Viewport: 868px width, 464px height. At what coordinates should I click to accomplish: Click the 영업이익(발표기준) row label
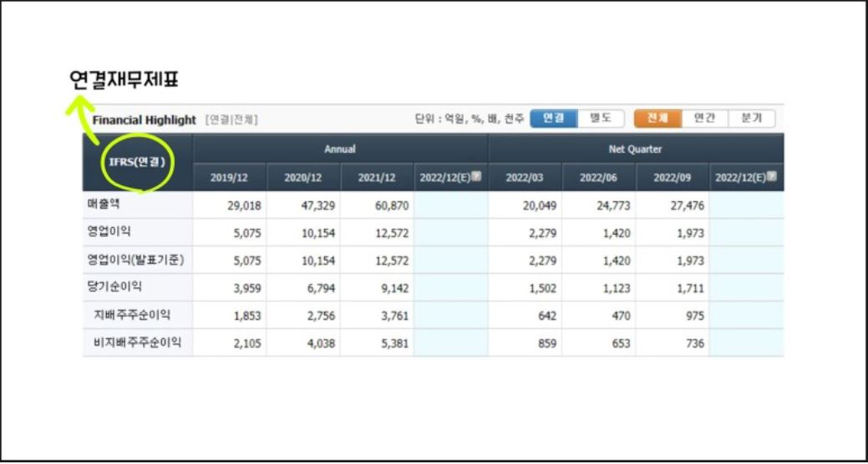[135, 260]
